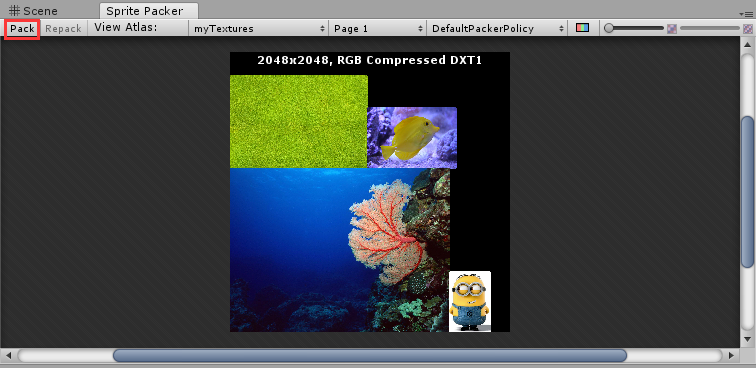Click the Pack button
This screenshot has height=368, width=756.
[22, 29]
